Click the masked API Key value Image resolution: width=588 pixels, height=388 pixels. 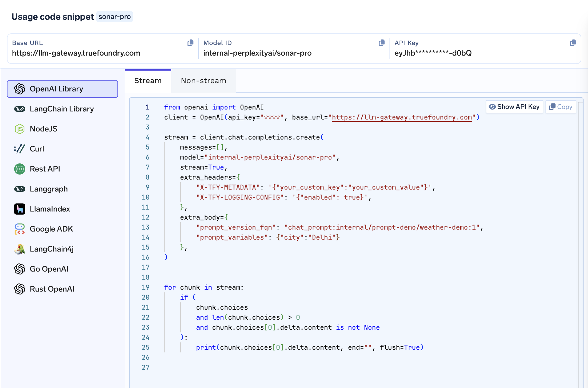433,53
